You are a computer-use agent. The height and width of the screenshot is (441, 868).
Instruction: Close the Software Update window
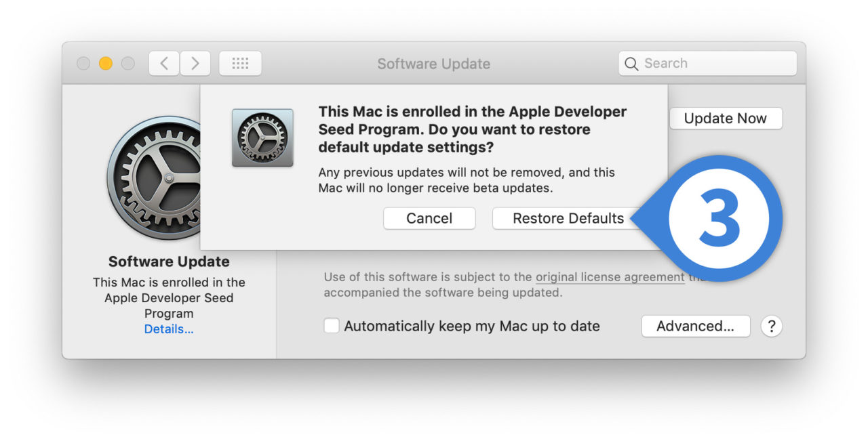[x=83, y=64]
